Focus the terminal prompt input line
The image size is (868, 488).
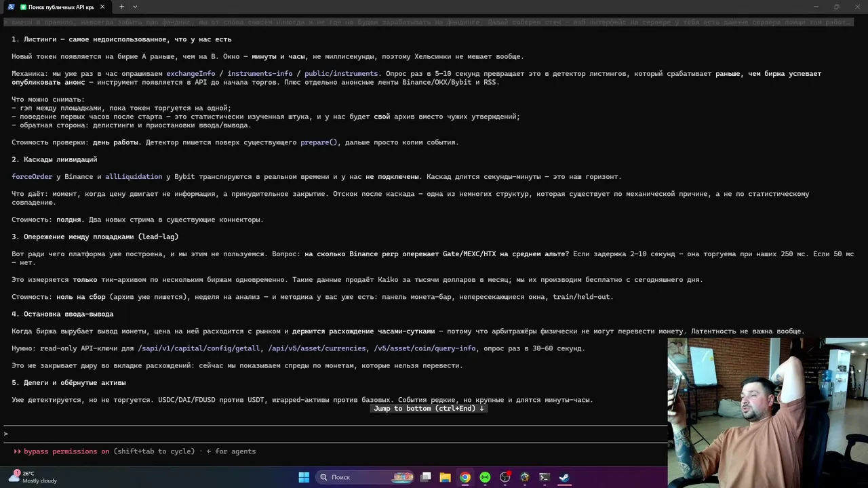click(336, 434)
